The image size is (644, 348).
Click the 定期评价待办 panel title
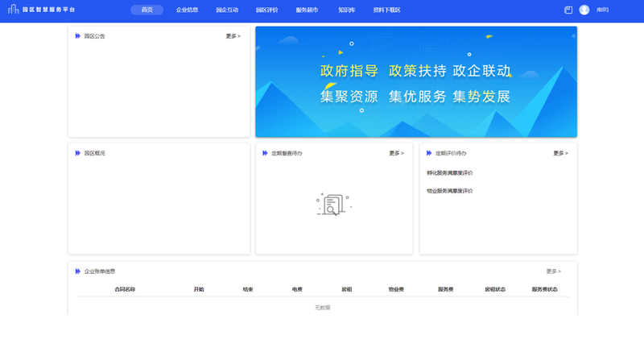[451, 153]
